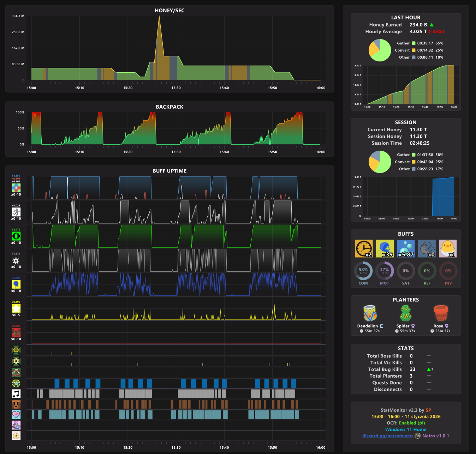
Task: Select the MOT 37% progress ring
Action: pyautogui.click(x=385, y=271)
